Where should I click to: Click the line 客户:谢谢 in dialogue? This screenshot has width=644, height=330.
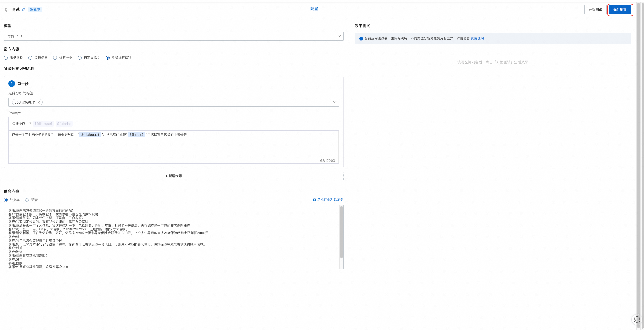(x=16, y=252)
